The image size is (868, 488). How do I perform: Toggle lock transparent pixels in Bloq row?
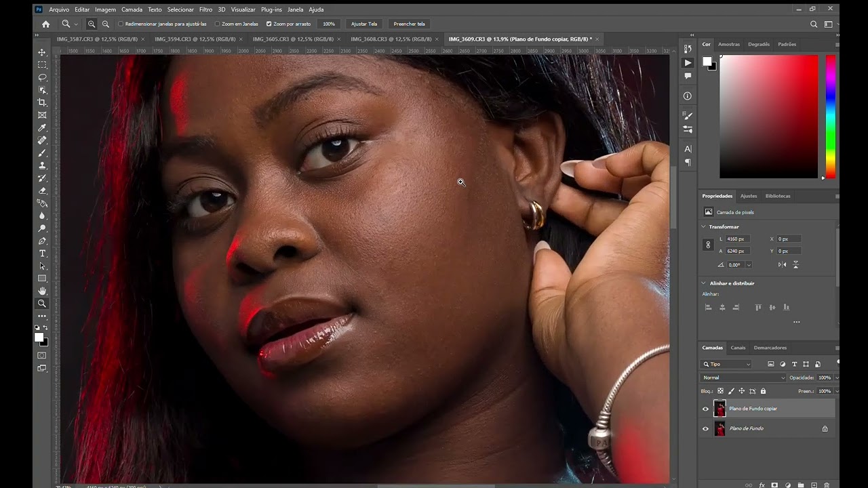click(x=720, y=391)
